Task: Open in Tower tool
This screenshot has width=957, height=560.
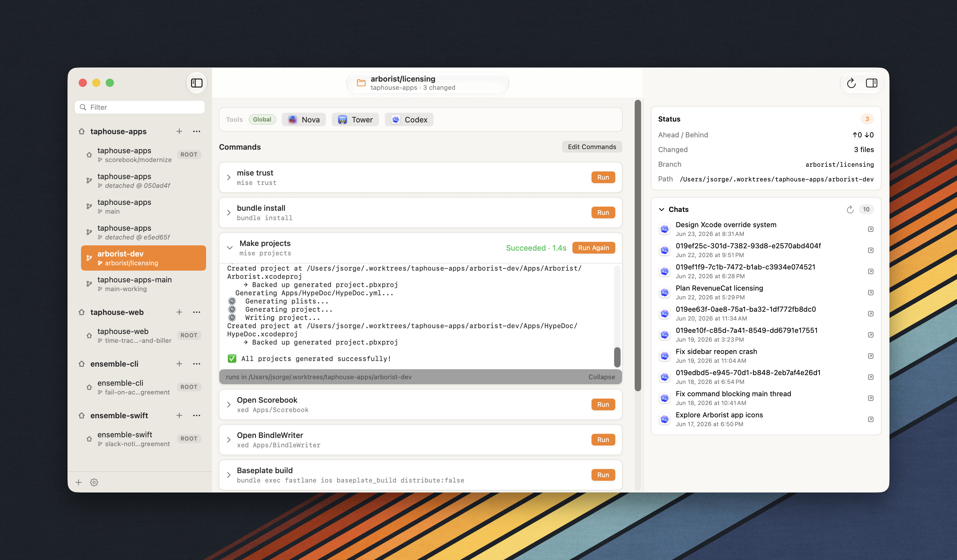Action: (355, 119)
